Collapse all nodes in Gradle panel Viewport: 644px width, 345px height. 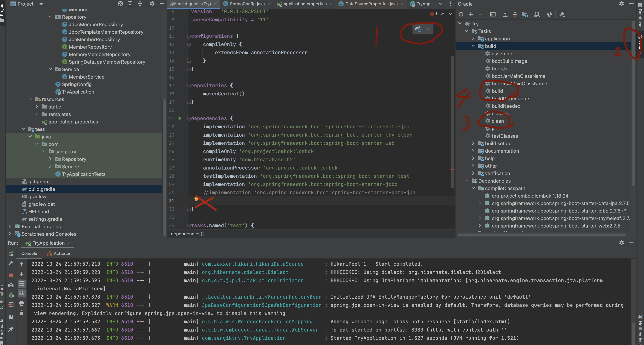click(x=515, y=14)
